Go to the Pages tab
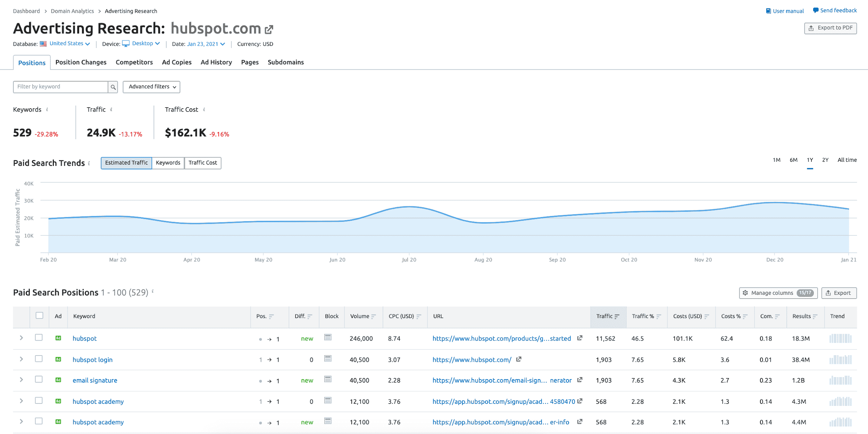 click(x=250, y=62)
